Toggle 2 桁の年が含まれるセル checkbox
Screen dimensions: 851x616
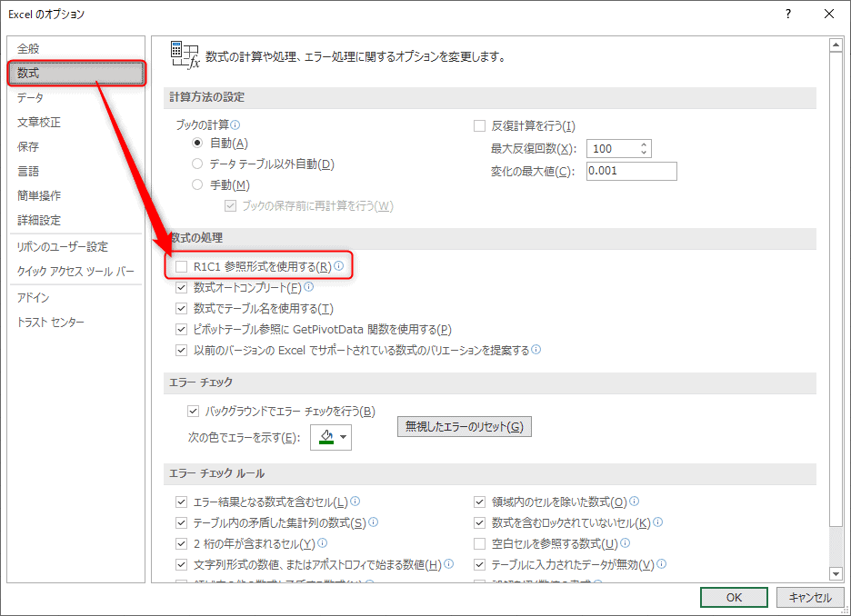pyautogui.click(x=181, y=544)
